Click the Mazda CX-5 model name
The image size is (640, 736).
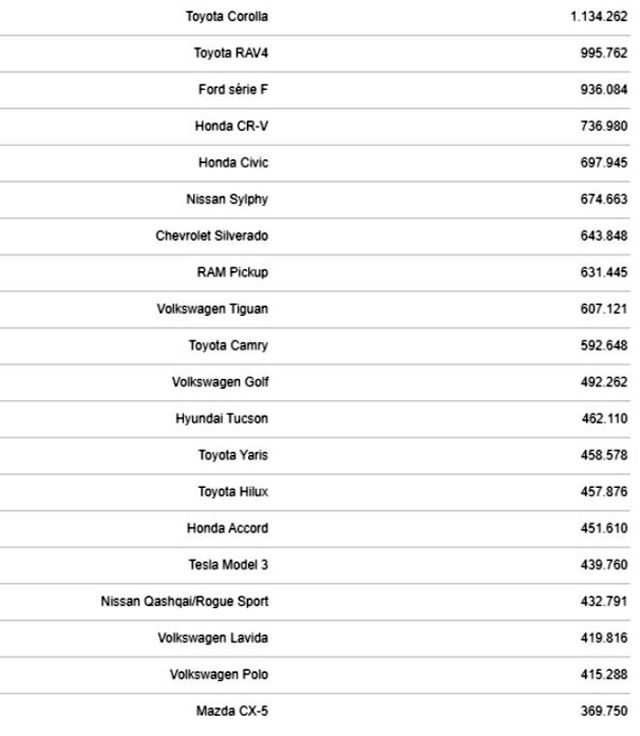tap(232, 712)
